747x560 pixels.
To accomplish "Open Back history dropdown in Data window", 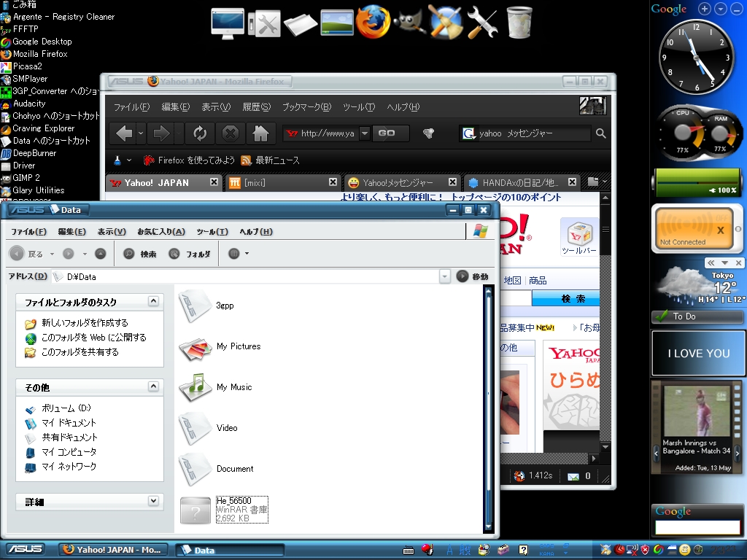I will [x=52, y=254].
